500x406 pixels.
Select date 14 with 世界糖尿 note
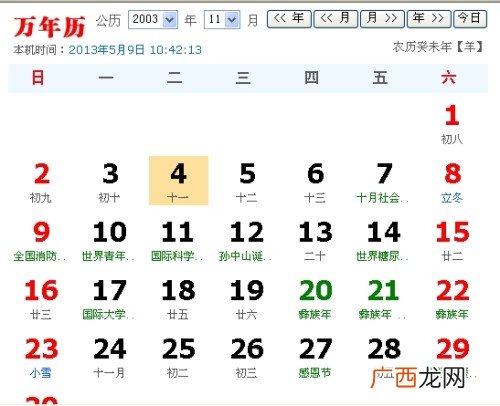pos(383,240)
